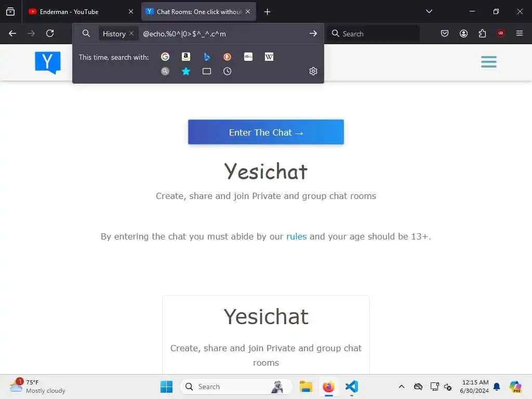Viewport: 532px width, 399px height.
Task: Search with Amazon this time
Action: point(186,57)
